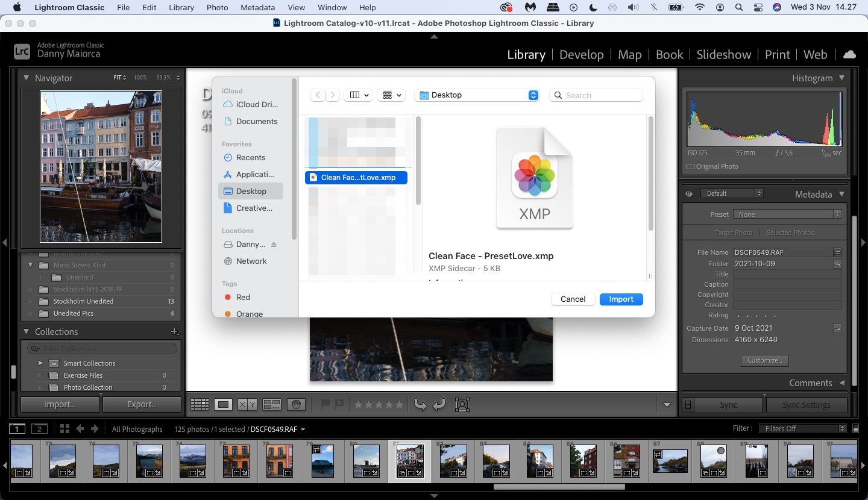Screen dimensions: 868x500
Task: Open the Map module
Action: (629, 54)
